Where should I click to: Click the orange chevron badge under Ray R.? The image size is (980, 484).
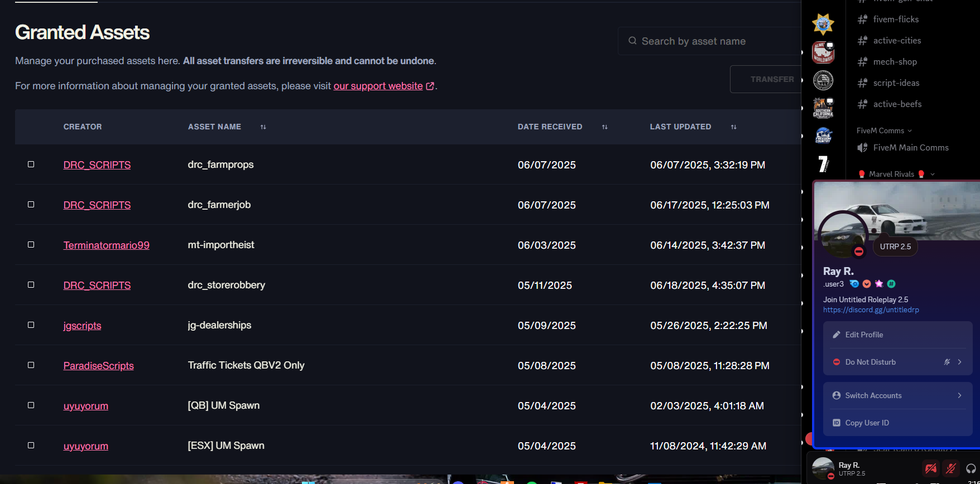867,284
